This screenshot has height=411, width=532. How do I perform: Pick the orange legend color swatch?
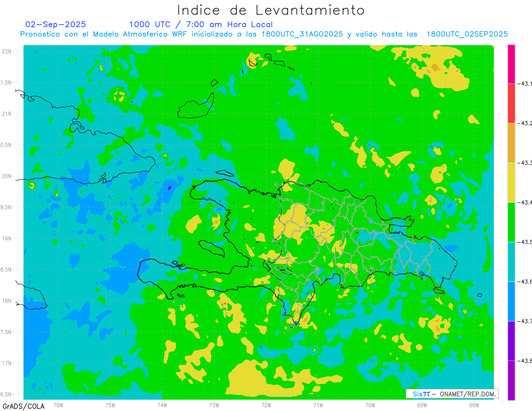pyautogui.click(x=511, y=143)
